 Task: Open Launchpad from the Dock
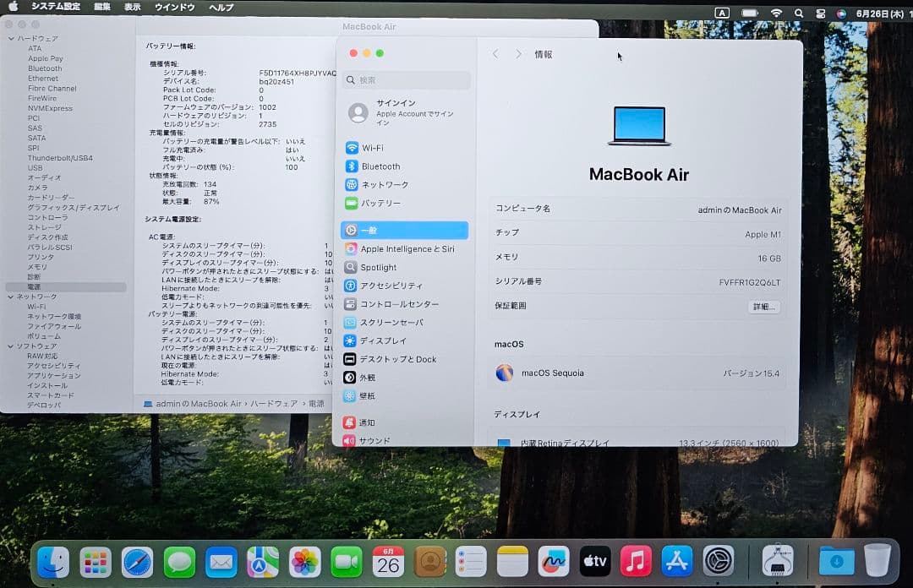point(96,563)
